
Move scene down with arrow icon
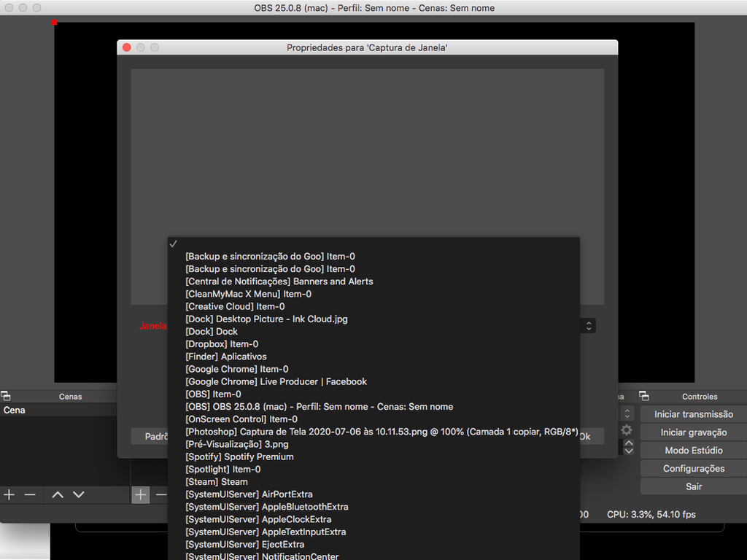(x=79, y=495)
